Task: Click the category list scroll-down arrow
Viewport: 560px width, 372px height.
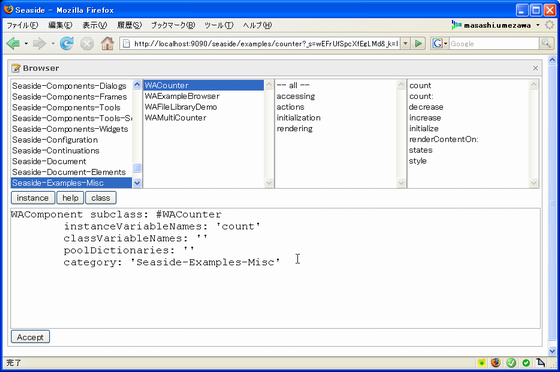Action: point(137,183)
